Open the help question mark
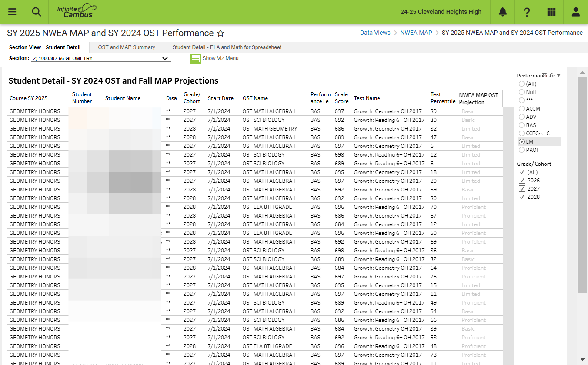This screenshot has height=365, width=588. 527,12
